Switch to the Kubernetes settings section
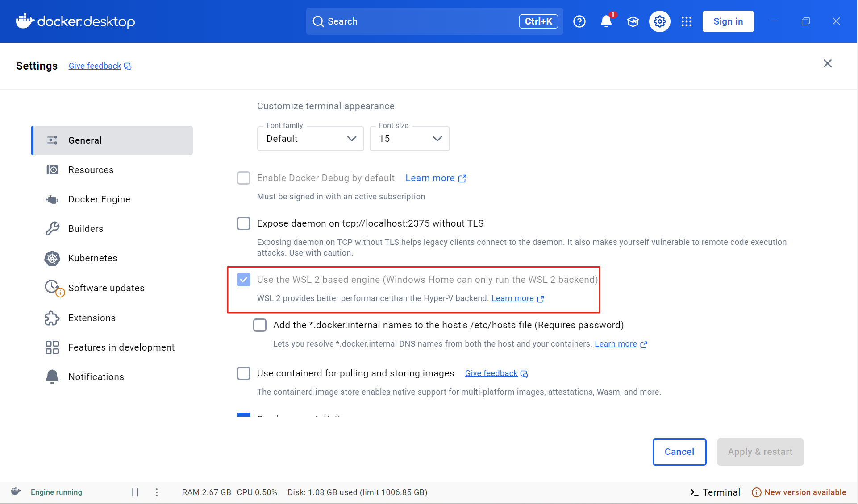The height and width of the screenshot is (504, 858). 92,258
